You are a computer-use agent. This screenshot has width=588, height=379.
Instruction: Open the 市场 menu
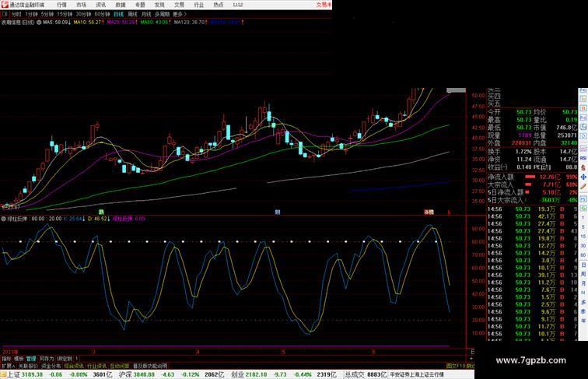[81, 5]
